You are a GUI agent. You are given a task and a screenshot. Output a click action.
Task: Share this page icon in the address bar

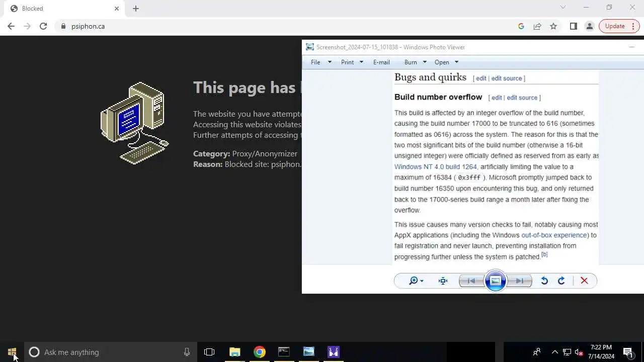tap(537, 26)
